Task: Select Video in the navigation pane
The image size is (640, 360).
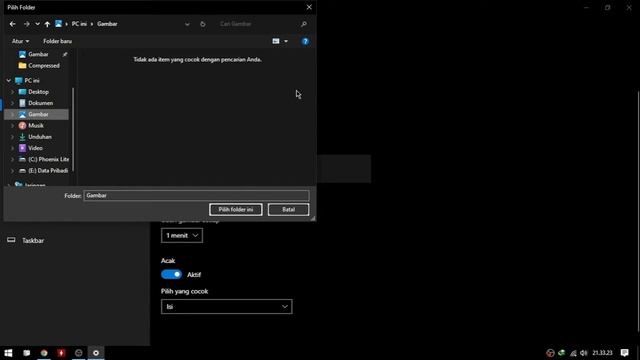Action: click(35, 148)
